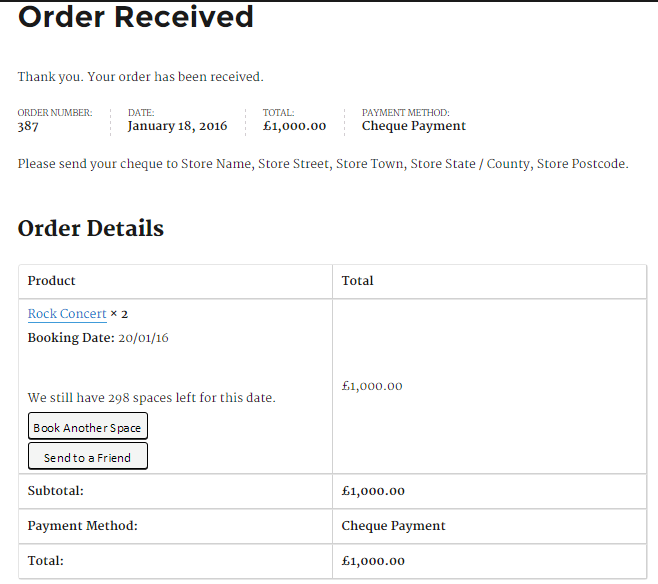Image resolution: width=658 pixels, height=584 pixels.
Task: Click the cheque mailing address instructions
Action: tap(323, 164)
